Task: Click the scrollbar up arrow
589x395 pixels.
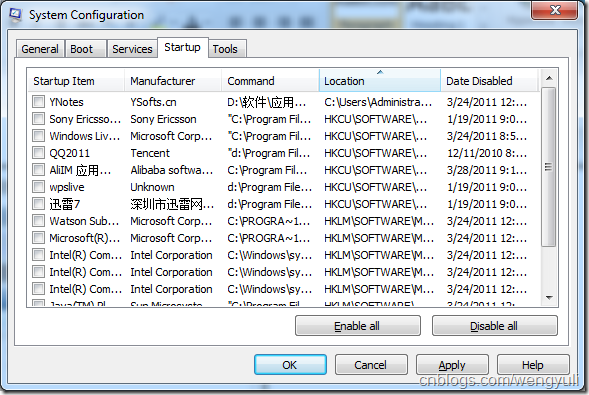Action: tap(549, 78)
